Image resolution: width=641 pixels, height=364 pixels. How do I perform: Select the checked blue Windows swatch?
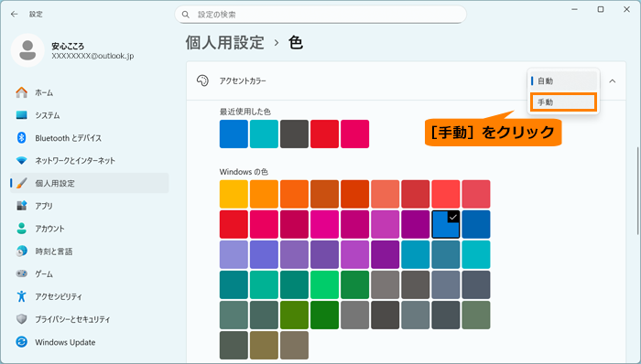pyautogui.click(x=446, y=224)
